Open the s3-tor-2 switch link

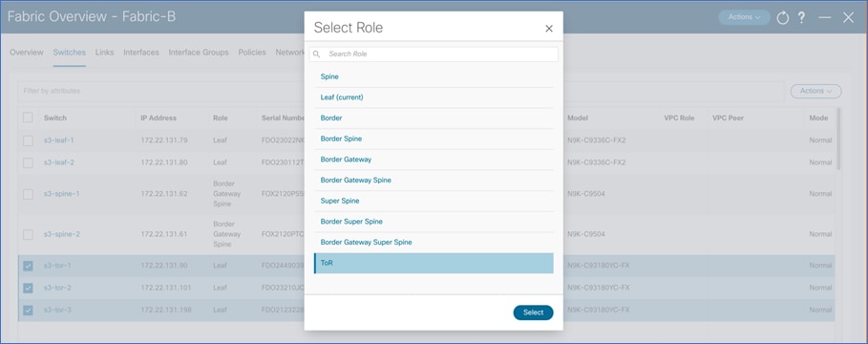[57, 288]
